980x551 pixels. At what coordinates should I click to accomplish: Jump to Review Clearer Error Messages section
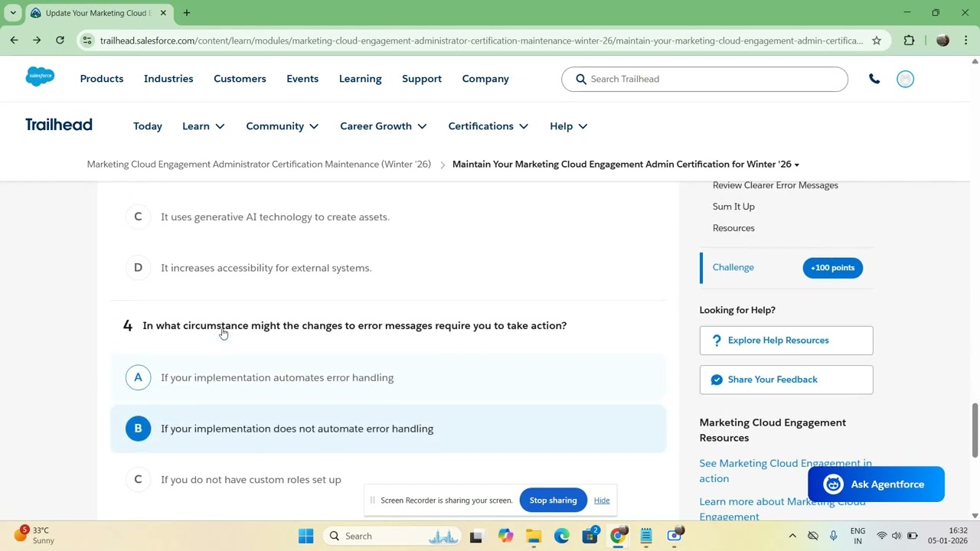(x=776, y=185)
